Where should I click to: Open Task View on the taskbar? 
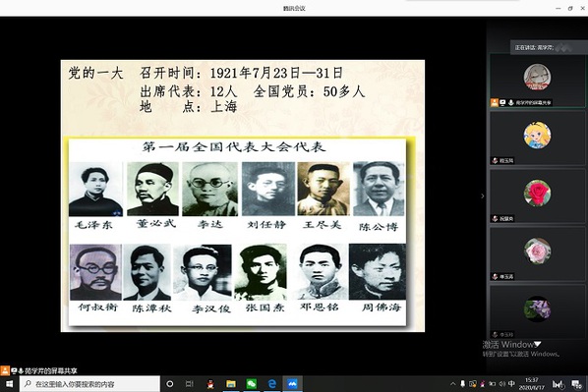(190, 384)
